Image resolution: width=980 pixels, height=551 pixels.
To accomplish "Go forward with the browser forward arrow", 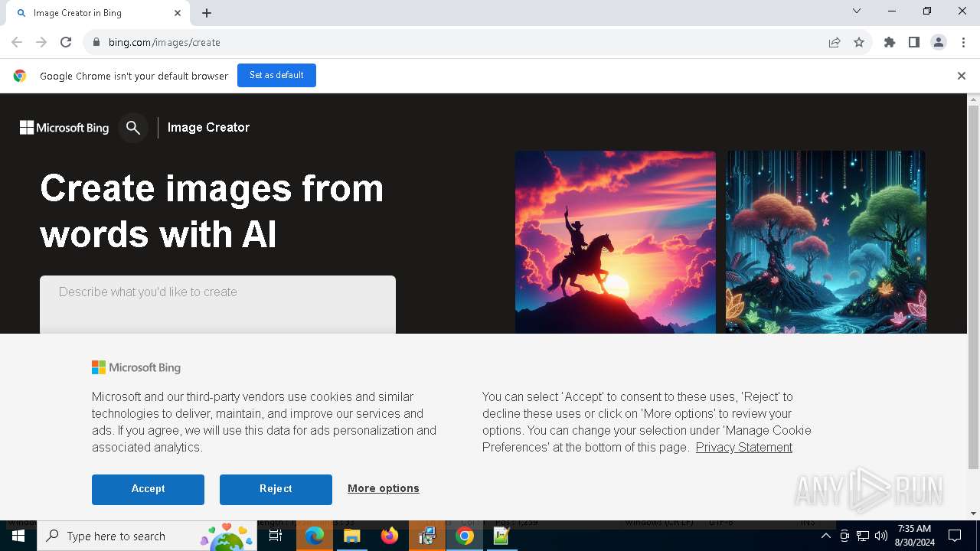I will click(41, 42).
